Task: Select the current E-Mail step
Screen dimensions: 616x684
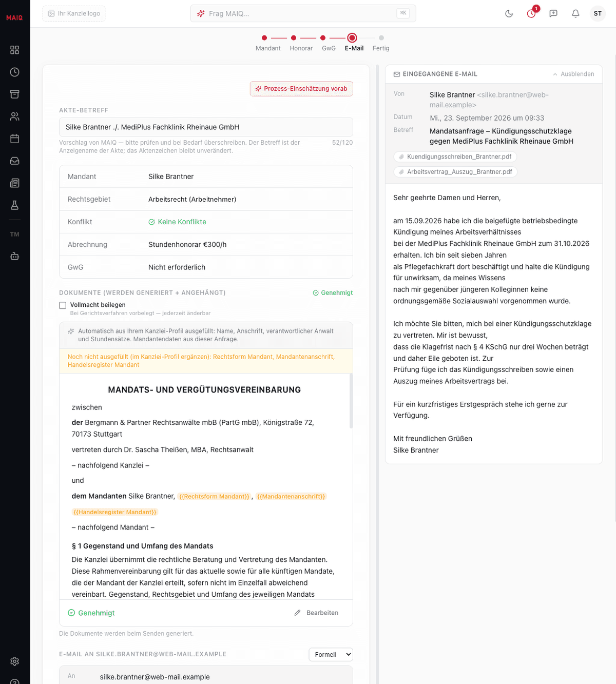Action: point(354,43)
